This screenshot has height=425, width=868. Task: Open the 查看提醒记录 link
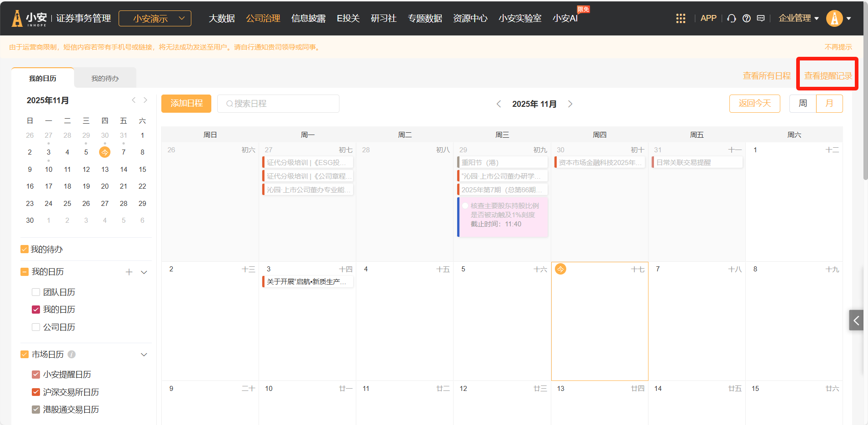click(x=828, y=75)
